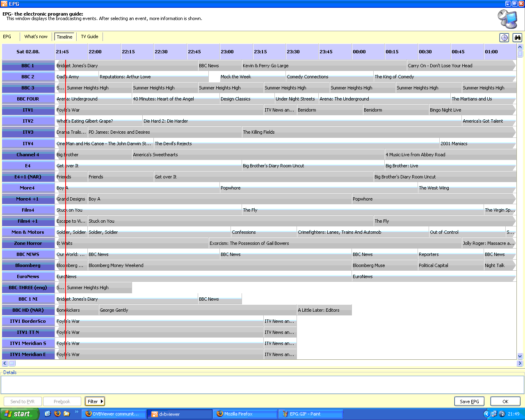525x420 pixels.
Task: Click the Sat 02.08. date header
Action: tap(28, 52)
